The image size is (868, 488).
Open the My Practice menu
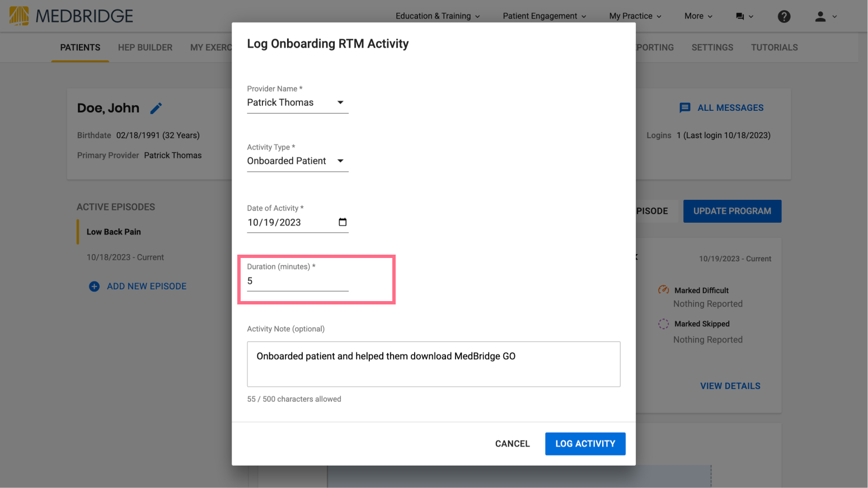635,16
